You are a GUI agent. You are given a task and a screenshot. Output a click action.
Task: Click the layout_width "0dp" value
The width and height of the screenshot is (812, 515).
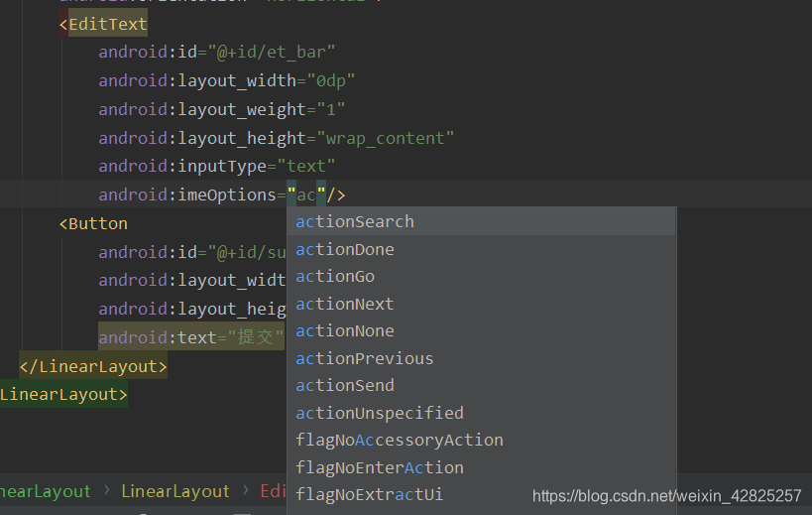tap(331, 80)
